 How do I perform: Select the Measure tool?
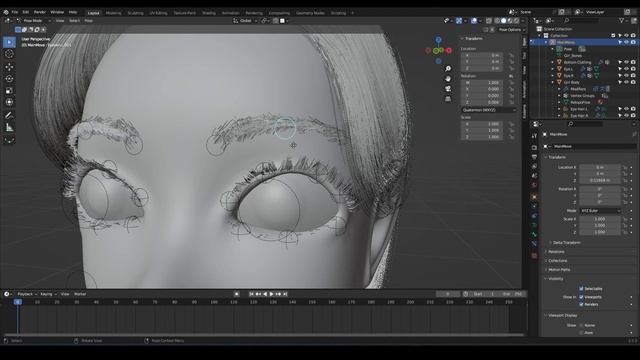pyautogui.click(x=9, y=128)
